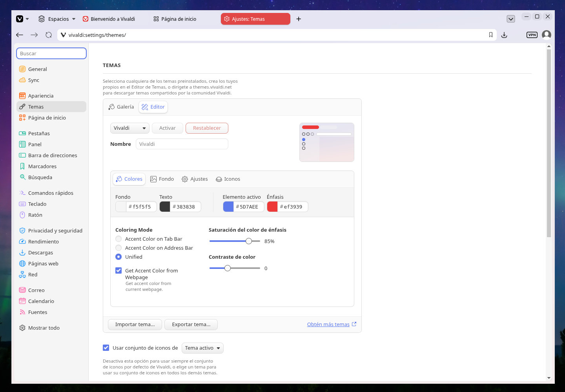Expand the Espacios workspaces dropdown
Screen dimensions: 565x392
[56, 19]
